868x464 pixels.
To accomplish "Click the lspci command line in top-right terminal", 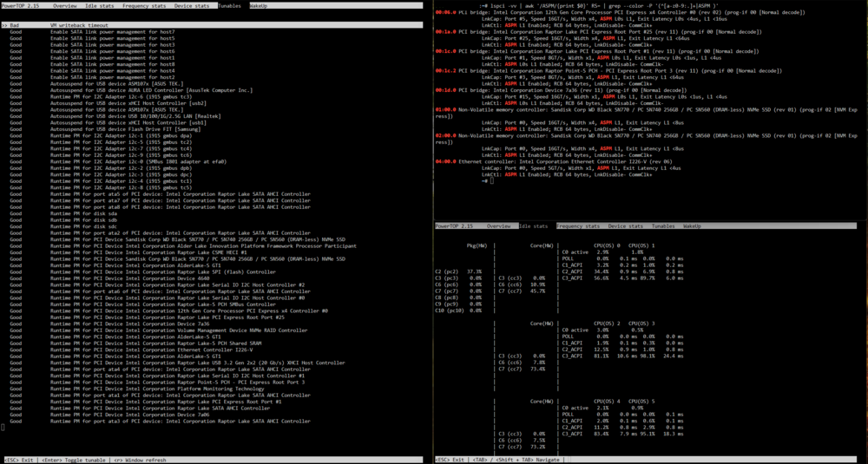I will [599, 5].
